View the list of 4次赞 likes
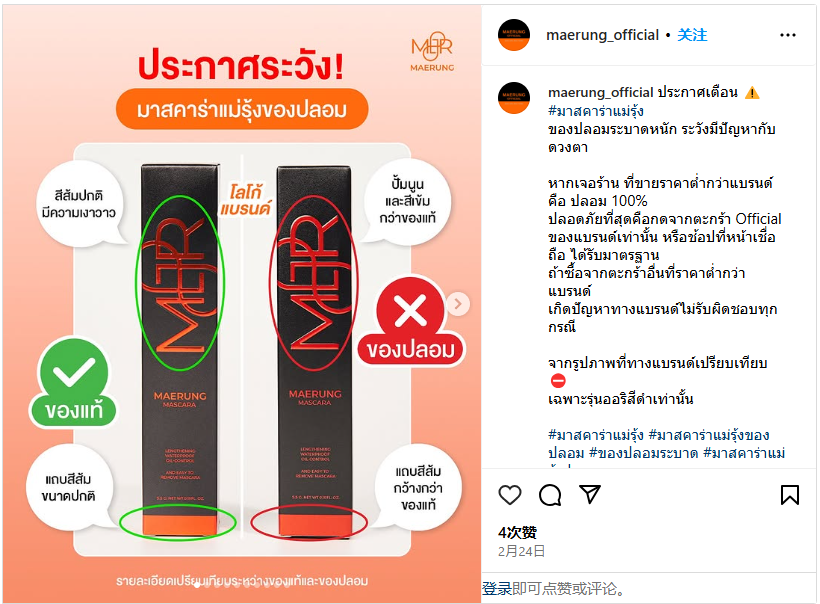 (517, 532)
